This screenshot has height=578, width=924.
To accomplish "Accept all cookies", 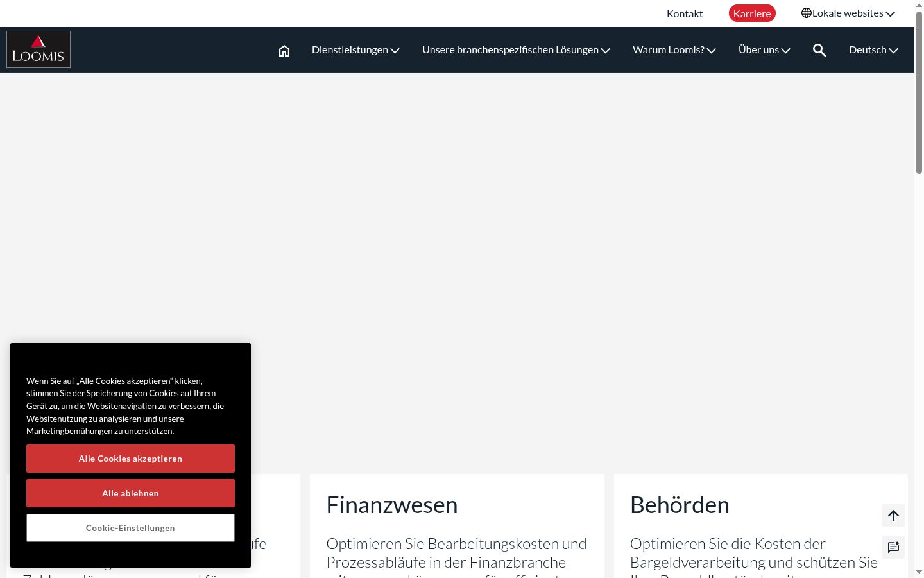I will coord(130,459).
